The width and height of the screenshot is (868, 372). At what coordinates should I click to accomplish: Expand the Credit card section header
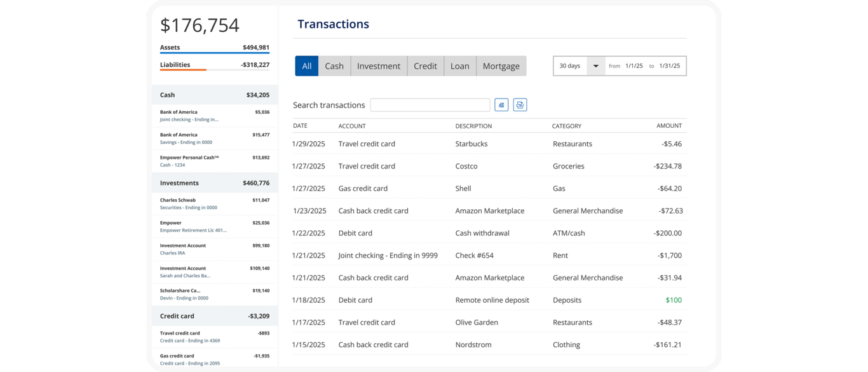(x=214, y=316)
